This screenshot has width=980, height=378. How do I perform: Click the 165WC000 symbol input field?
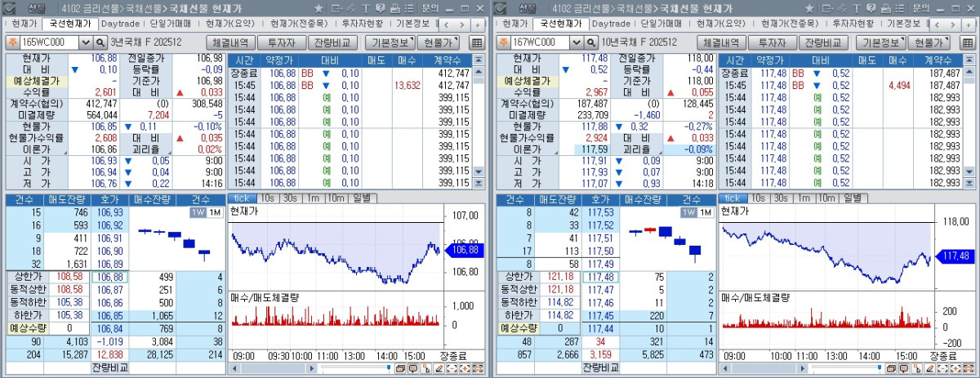tap(50, 42)
